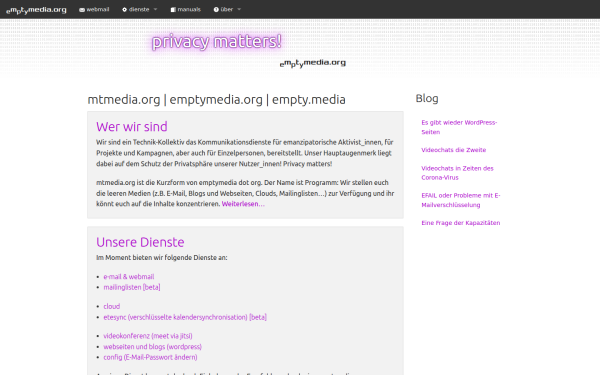Click the webmail envelope icon
The image size is (600, 375).
pos(82,10)
